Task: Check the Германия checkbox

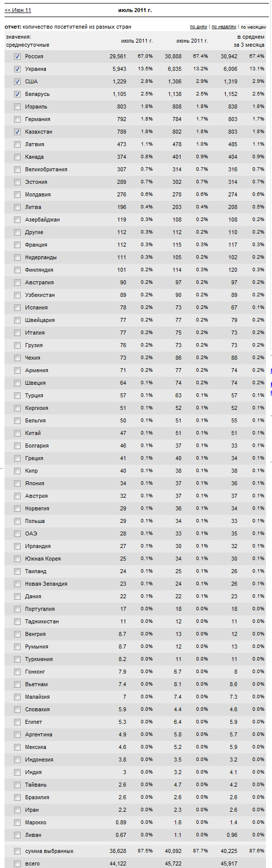Action: click(x=18, y=120)
